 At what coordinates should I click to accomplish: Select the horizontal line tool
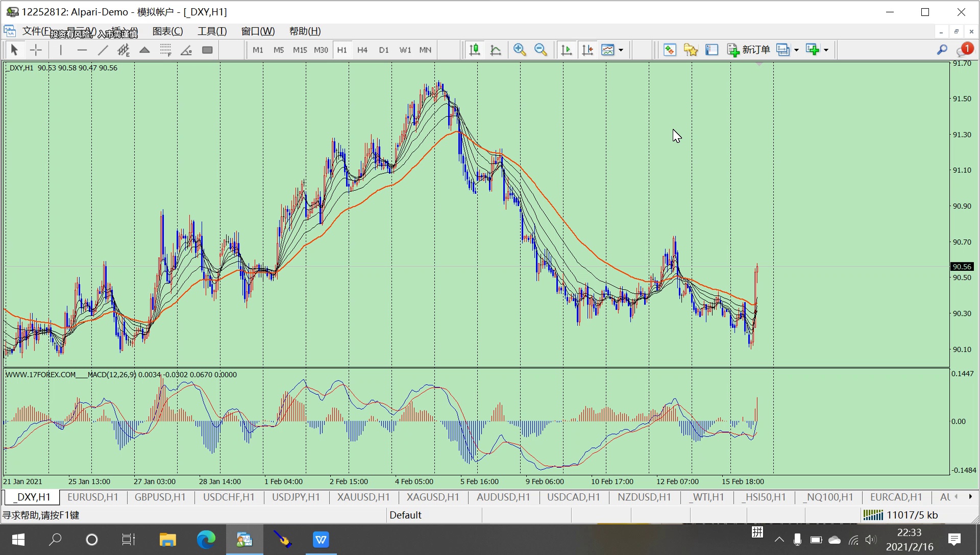click(x=82, y=50)
